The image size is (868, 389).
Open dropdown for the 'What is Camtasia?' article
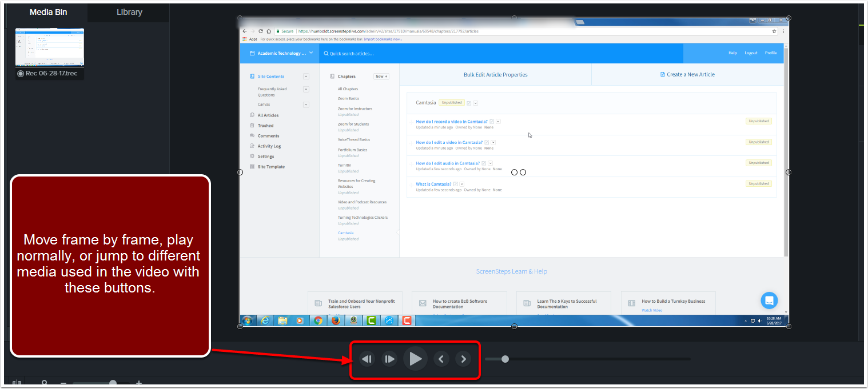pyautogui.click(x=462, y=184)
